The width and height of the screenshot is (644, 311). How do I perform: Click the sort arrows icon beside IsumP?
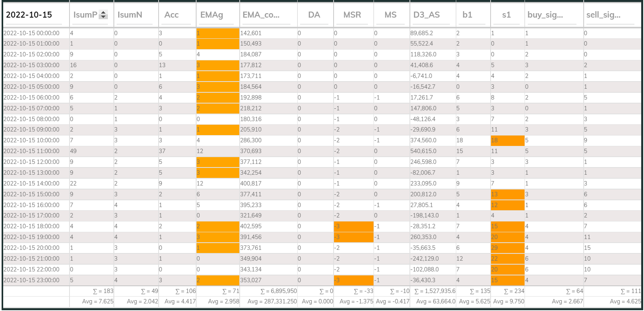[x=103, y=15]
